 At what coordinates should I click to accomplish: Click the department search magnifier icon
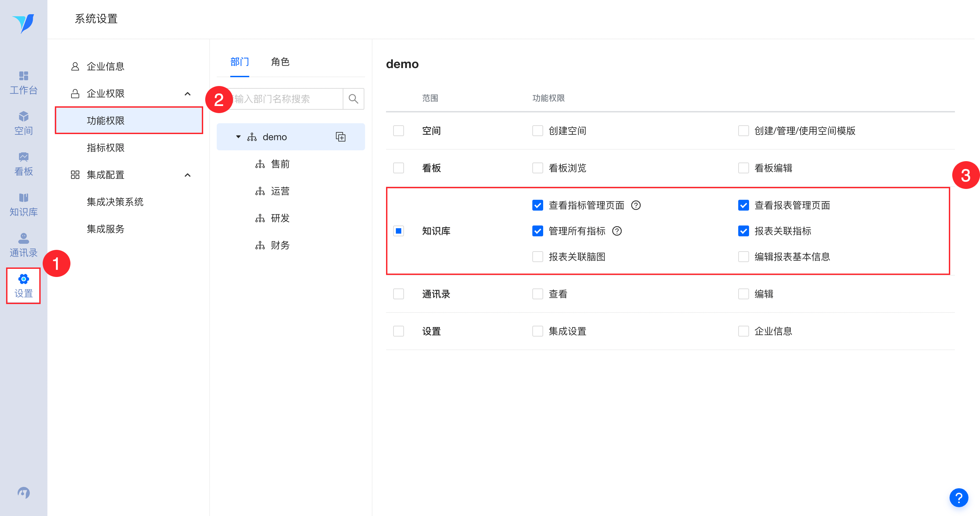click(353, 99)
